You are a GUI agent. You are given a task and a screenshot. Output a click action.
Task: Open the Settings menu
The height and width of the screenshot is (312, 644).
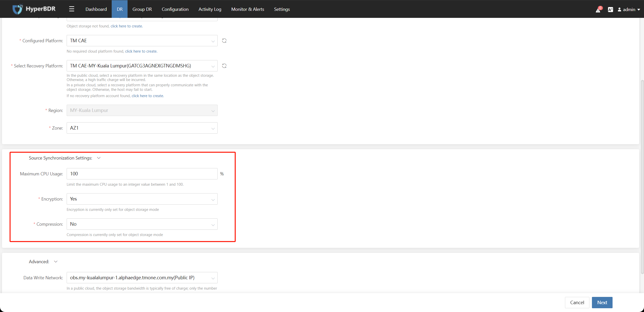pyautogui.click(x=282, y=9)
